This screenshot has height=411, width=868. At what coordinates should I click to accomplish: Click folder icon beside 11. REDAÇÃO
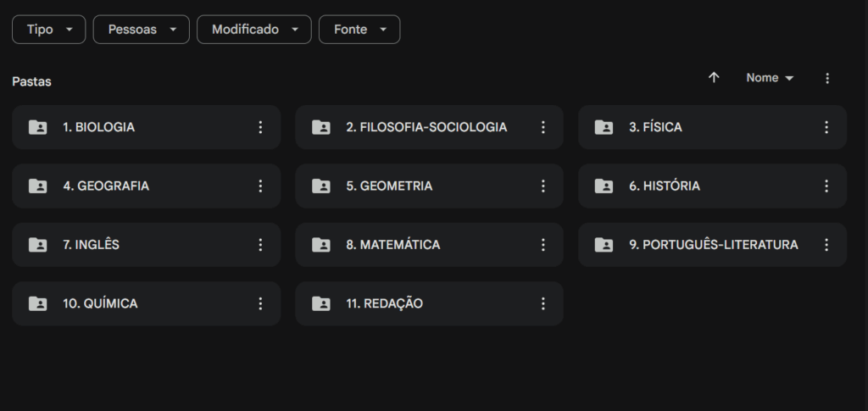321,303
